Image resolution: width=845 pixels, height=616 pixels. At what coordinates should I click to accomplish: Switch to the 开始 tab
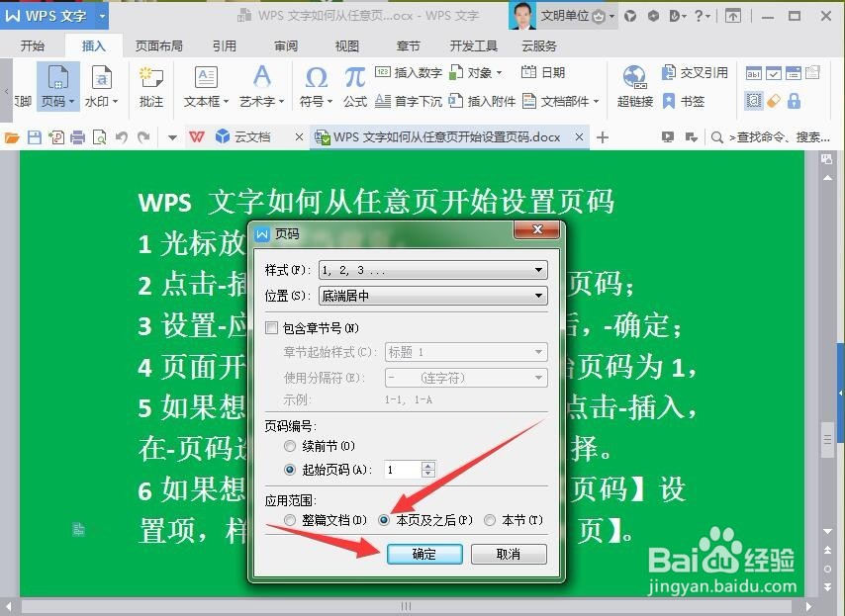point(33,46)
